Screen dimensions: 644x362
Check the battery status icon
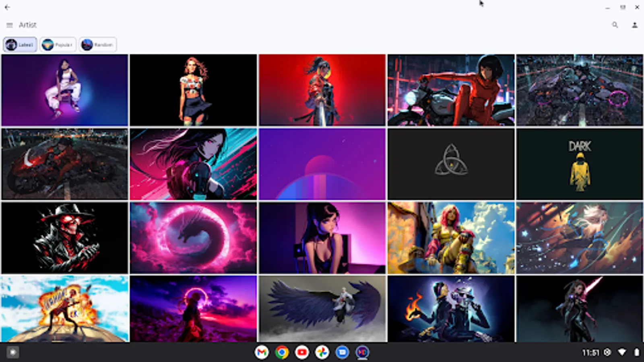point(636,352)
